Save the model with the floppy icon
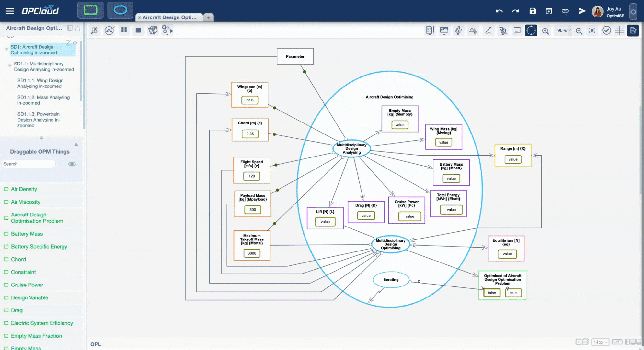 click(533, 11)
